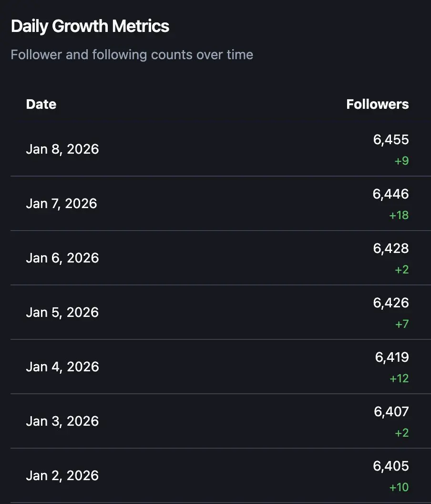The height and width of the screenshot is (504, 431).
Task: Click the subtitle about follower counts over time
Action: pos(132,54)
